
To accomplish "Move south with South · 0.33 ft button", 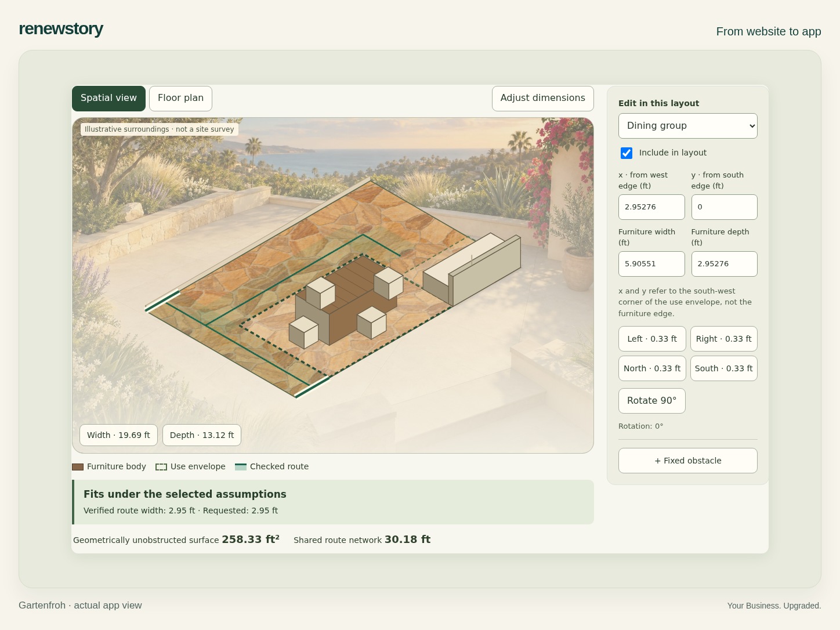I will point(723,368).
